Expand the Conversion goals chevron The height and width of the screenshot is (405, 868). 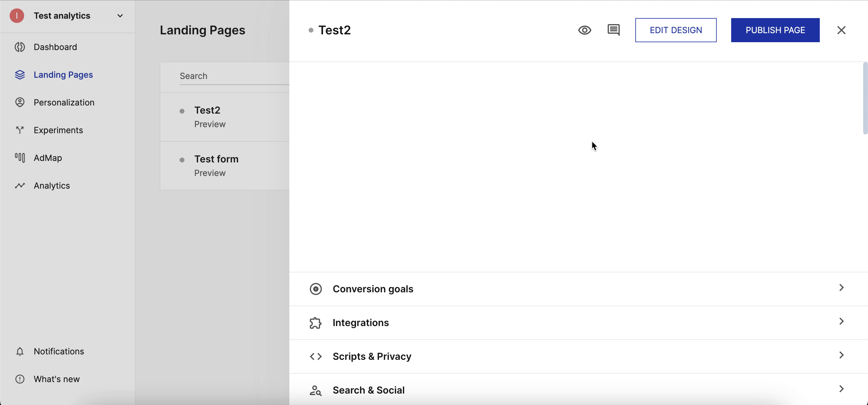click(841, 288)
